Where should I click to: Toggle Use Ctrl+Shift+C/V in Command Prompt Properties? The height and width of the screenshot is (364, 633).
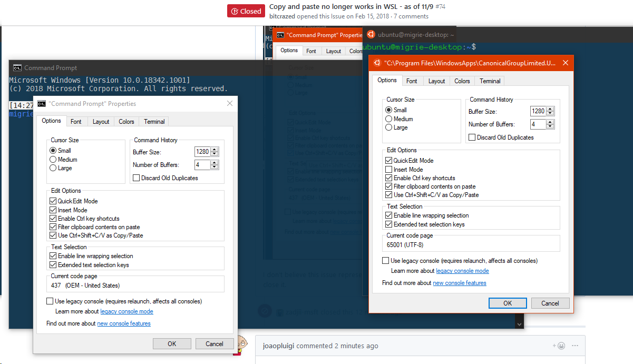[53, 235]
